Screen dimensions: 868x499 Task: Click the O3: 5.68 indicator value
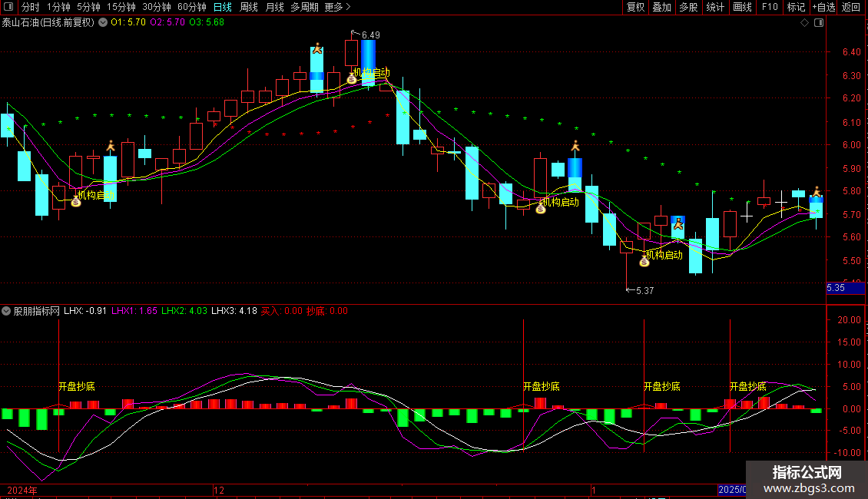tap(207, 22)
